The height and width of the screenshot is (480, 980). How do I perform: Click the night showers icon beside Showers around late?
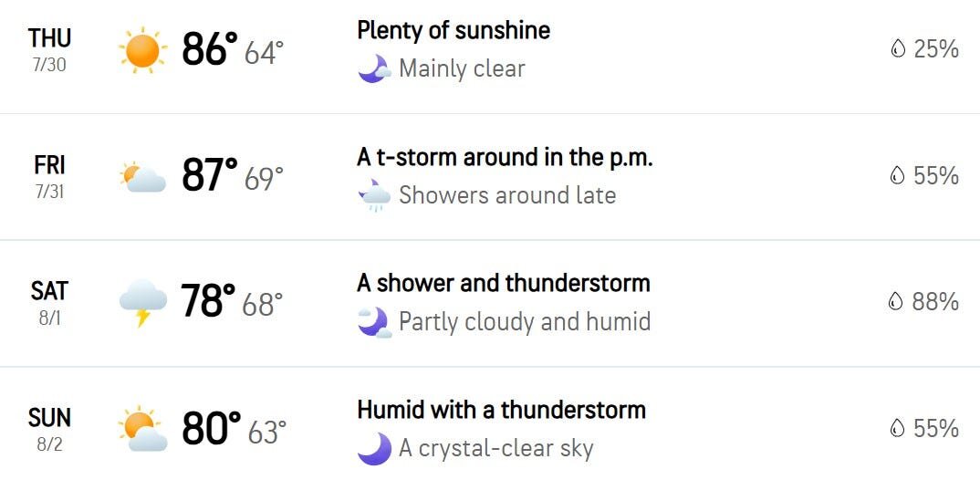374,195
